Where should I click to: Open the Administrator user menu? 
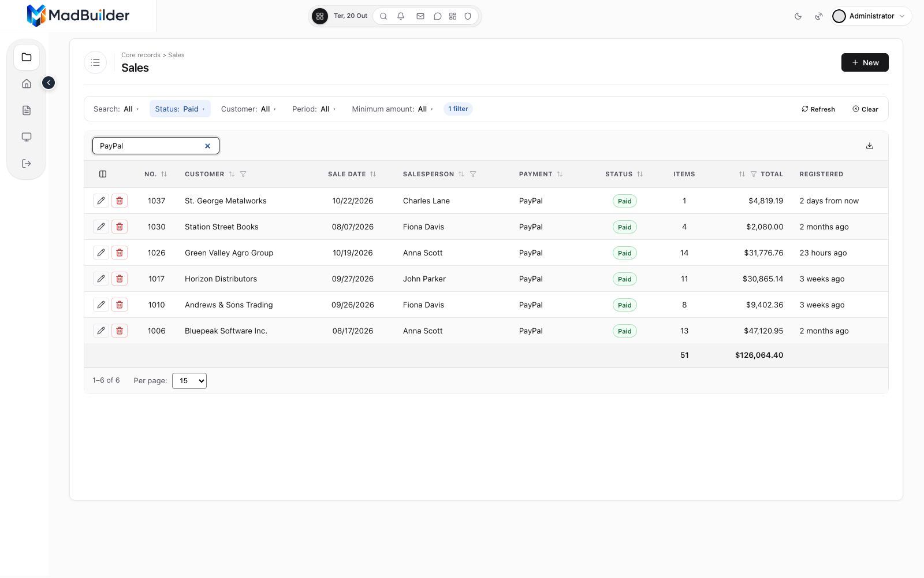871,16
